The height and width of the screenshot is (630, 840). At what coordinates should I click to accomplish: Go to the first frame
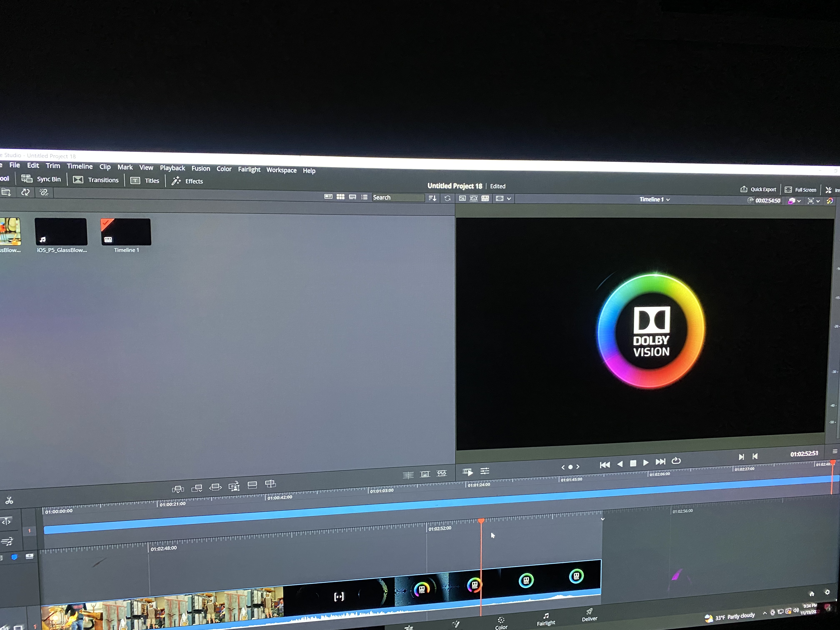(x=605, y=465)
